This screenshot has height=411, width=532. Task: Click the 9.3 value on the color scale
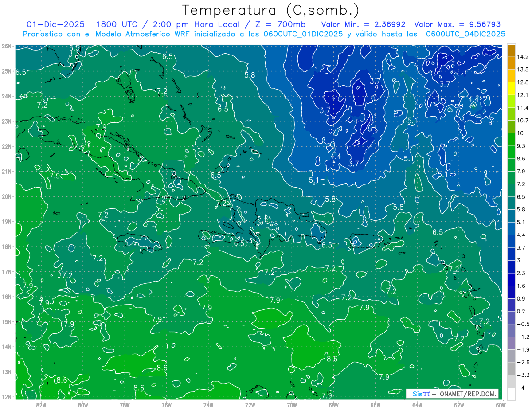(521, 146)
